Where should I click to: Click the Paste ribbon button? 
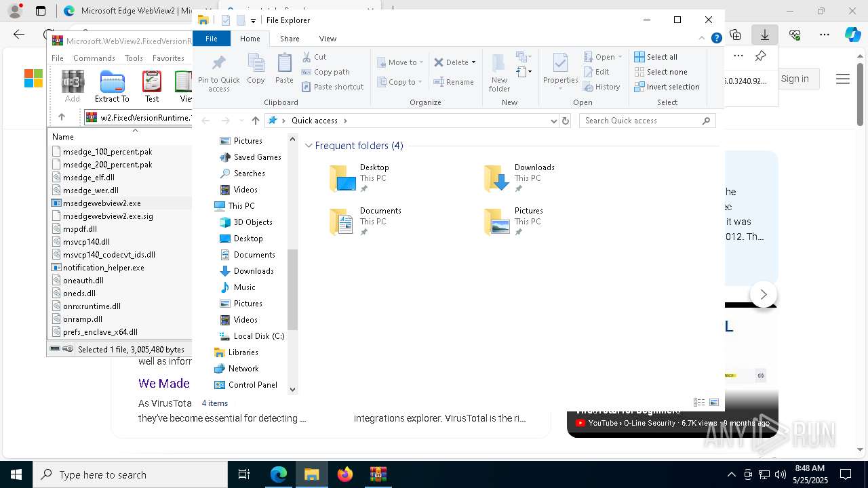coord(284,68)
